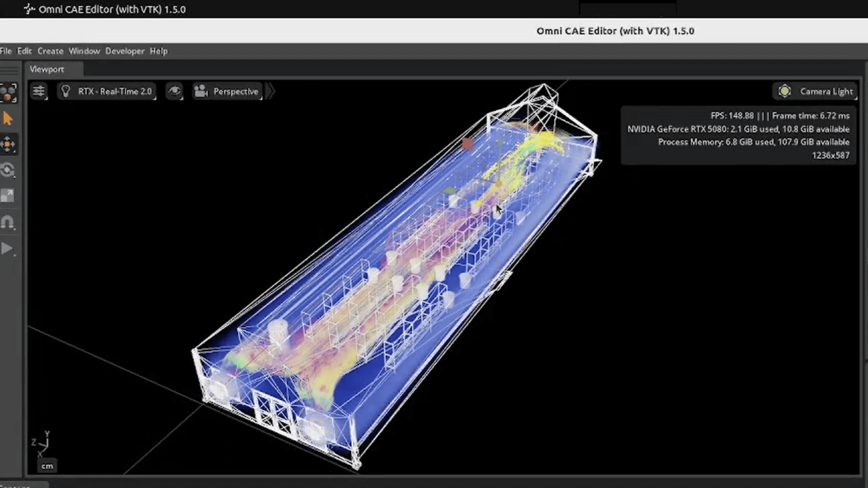Viewport: 868px width, 488px height.
Task: Click the Omni CAE Editor app icon
Action: (x=29, y=9)
